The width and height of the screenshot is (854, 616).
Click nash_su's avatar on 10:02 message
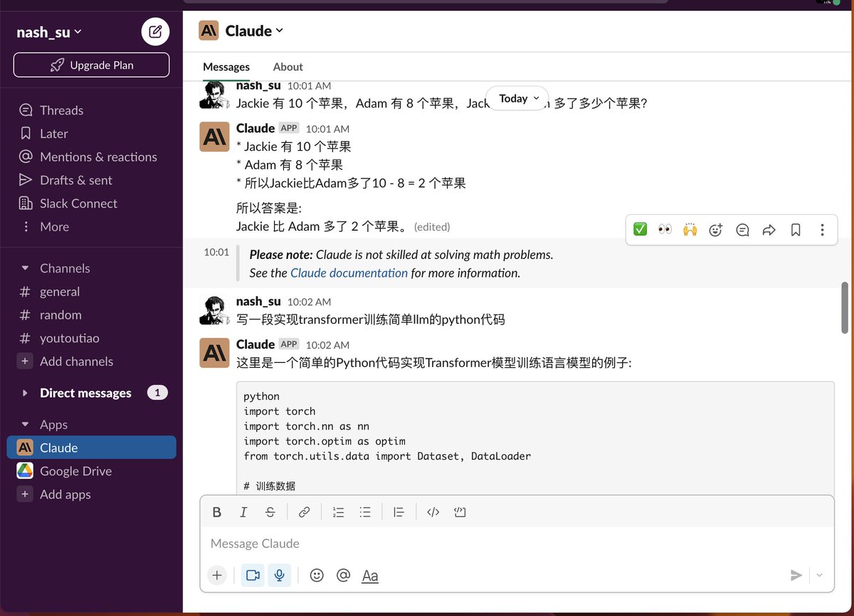(214, 309)
